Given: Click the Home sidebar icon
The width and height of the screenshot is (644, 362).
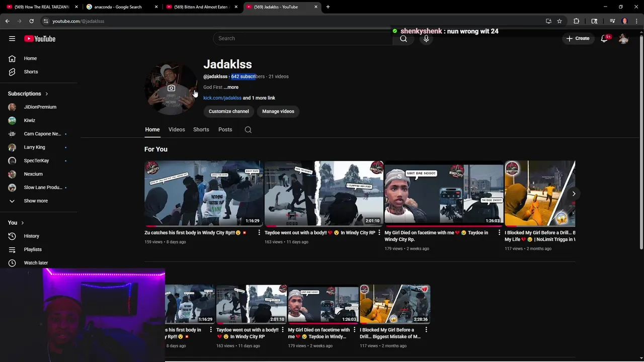Looking at the screenshot, I should coord(12,58).
